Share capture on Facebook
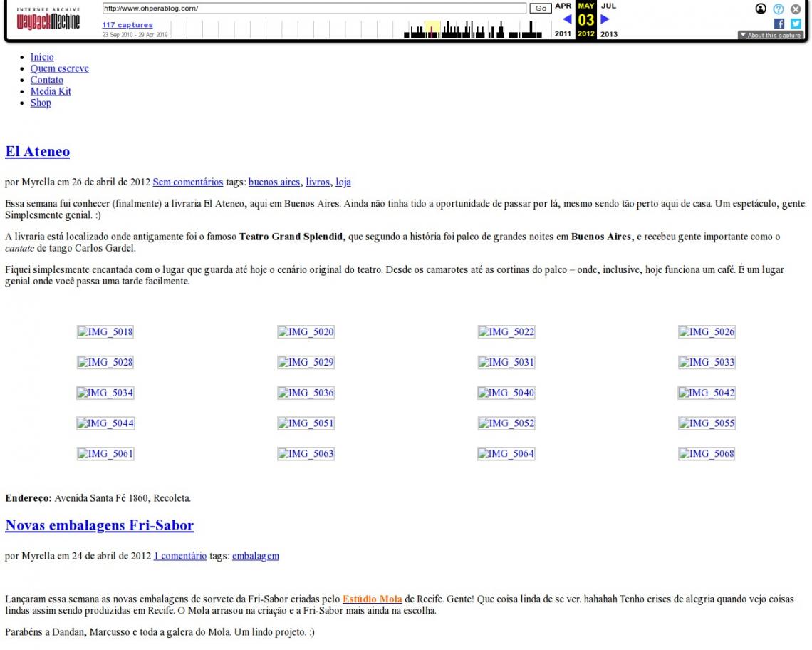 pos(779,24)
